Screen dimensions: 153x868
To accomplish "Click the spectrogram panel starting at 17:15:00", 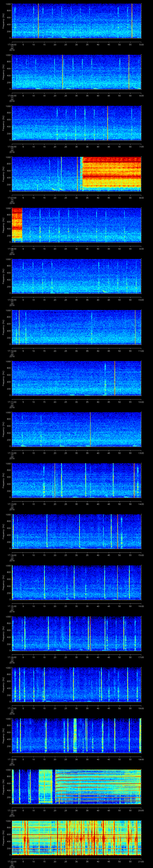I will (x=77, y=583).
